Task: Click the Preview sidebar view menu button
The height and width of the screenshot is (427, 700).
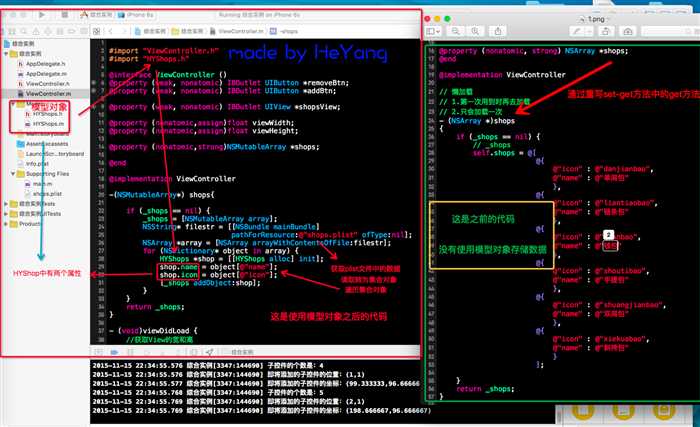Action: (x=433, y=31)
